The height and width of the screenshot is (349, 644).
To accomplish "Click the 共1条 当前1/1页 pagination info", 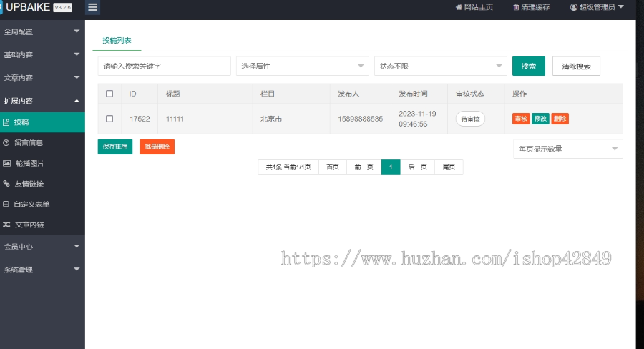I will pos(288,167).
